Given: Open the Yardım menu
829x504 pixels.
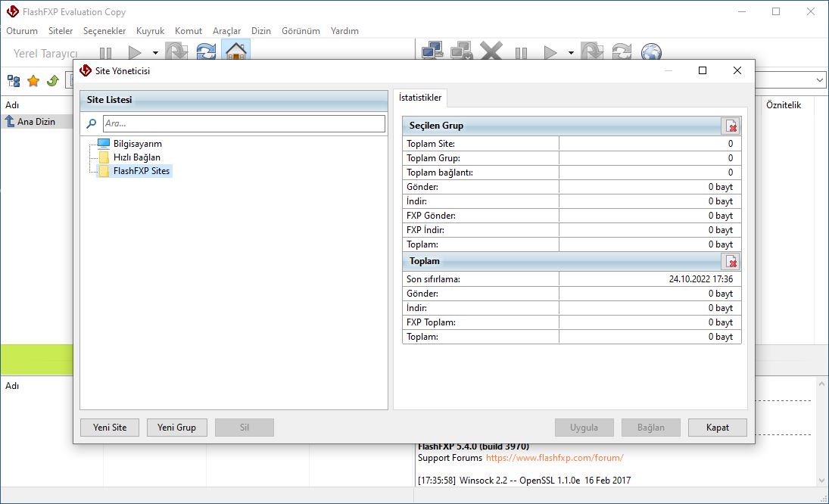Looking at the screenshot, I should 344,30.
